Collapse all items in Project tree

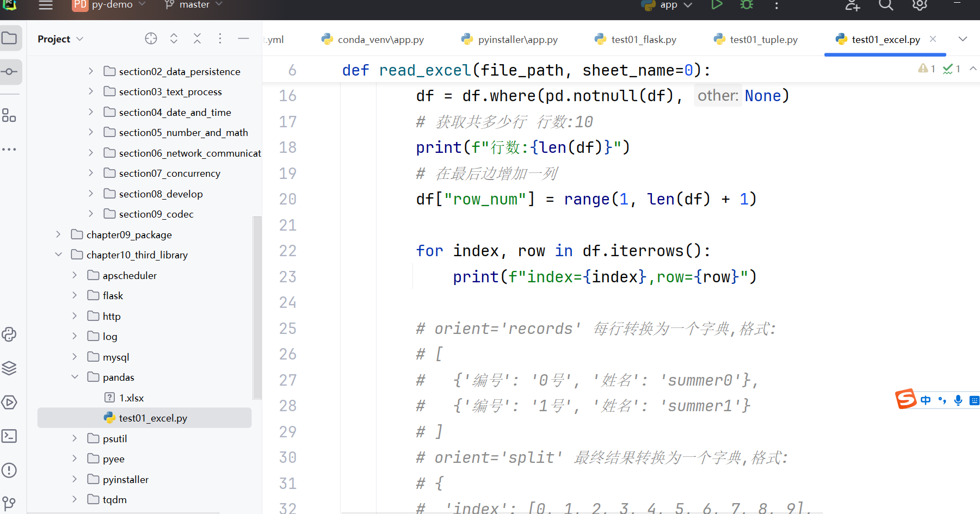pyautogui.click(x=197, y=38)
